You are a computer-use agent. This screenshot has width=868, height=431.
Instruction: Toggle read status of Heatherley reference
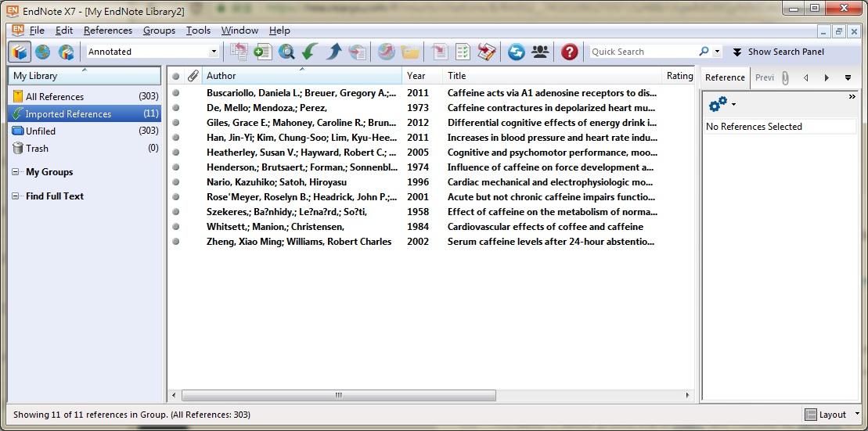(175, 153)
